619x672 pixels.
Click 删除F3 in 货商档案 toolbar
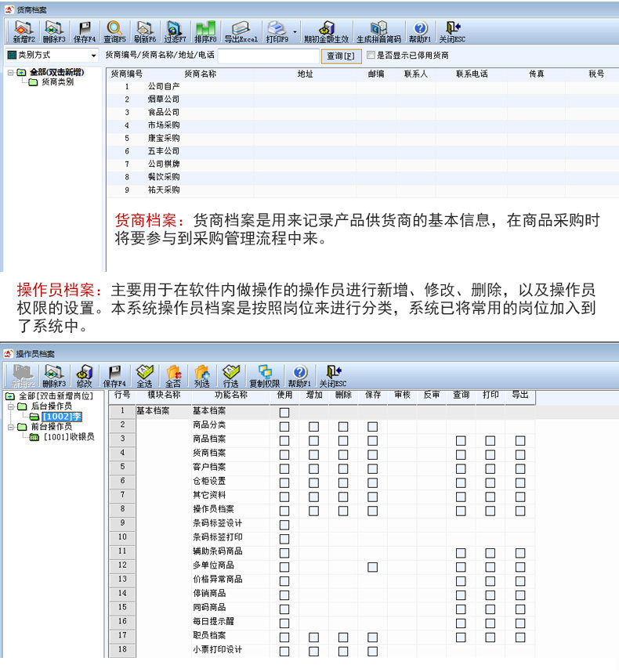54,32
